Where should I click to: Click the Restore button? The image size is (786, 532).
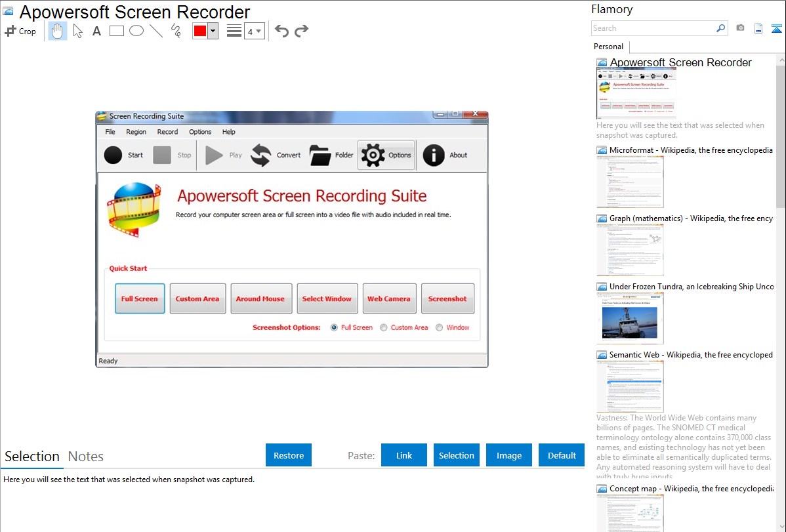289,455
